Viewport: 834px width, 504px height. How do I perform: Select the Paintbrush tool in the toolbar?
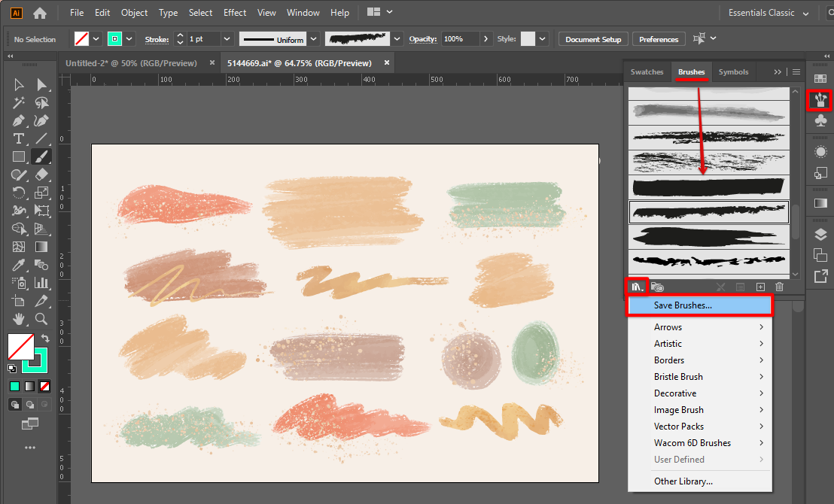tap(41, 156)
